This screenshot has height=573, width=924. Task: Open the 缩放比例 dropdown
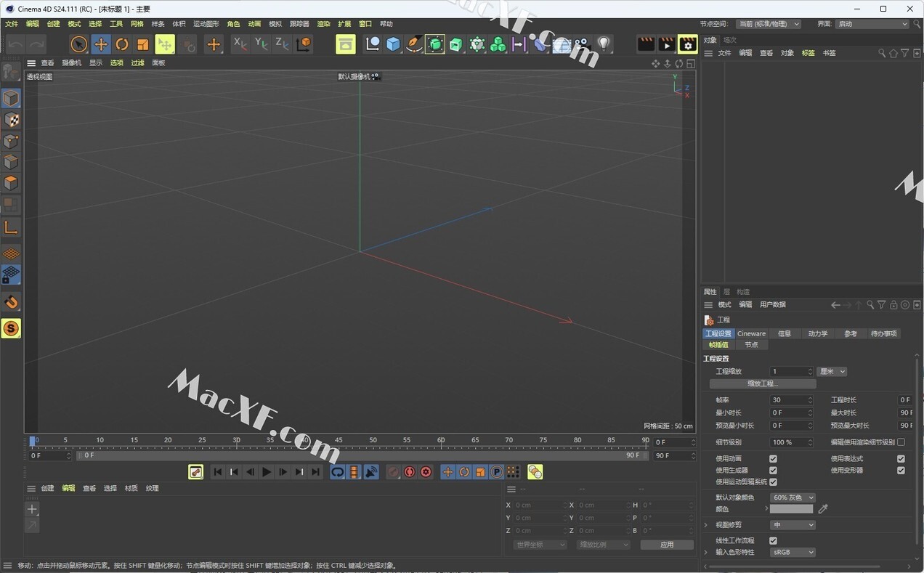[603, 545]
